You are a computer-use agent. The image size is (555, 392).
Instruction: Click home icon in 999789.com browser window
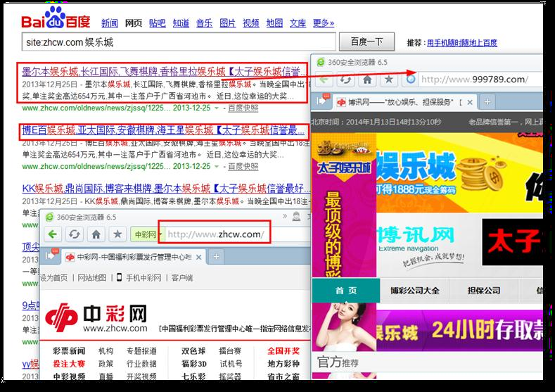[367, 78]
